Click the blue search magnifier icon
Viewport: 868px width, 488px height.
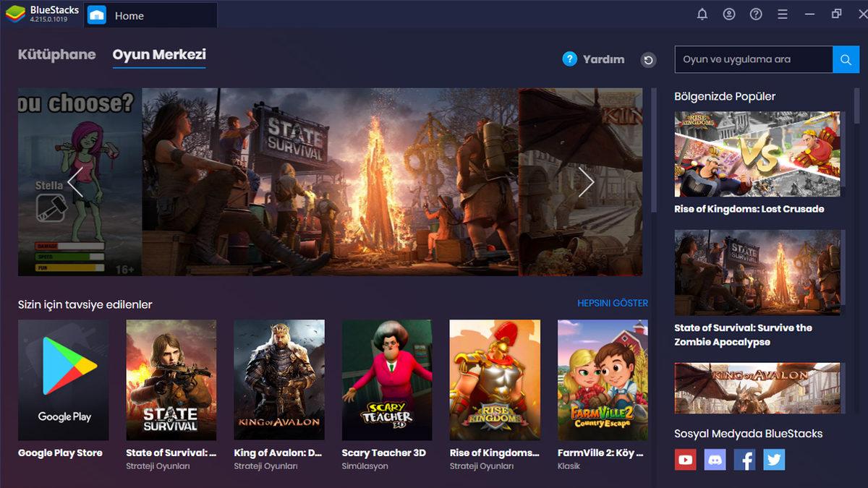tap(845, 59)
